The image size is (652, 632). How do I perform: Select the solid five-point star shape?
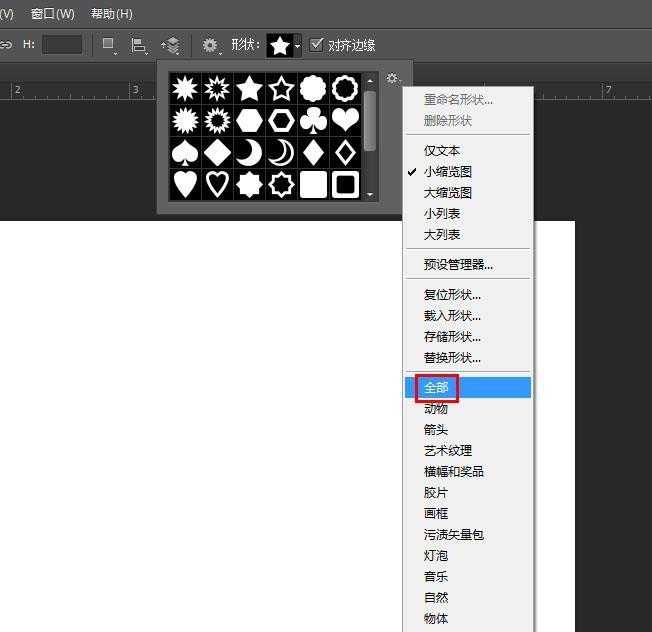250,89
